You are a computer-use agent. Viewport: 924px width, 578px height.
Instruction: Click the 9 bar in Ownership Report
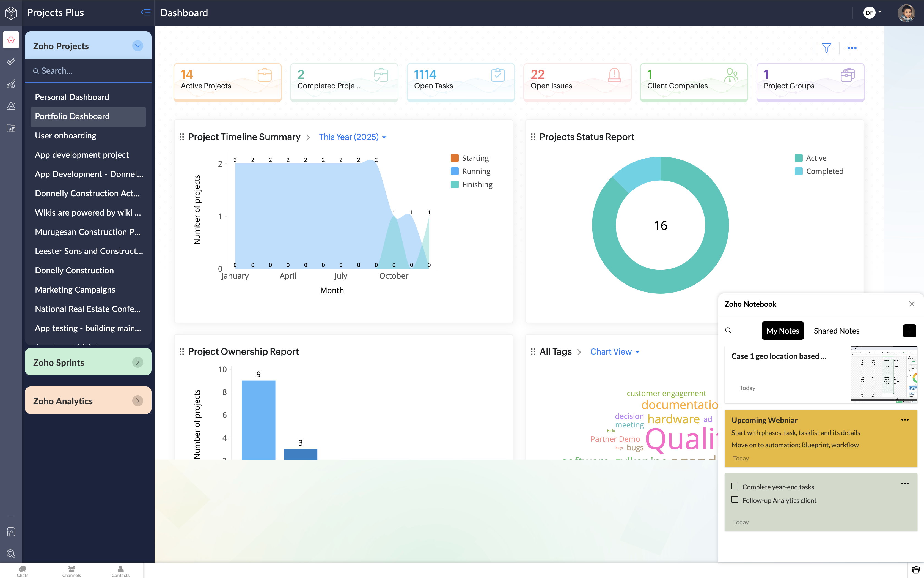coord(258,420)
